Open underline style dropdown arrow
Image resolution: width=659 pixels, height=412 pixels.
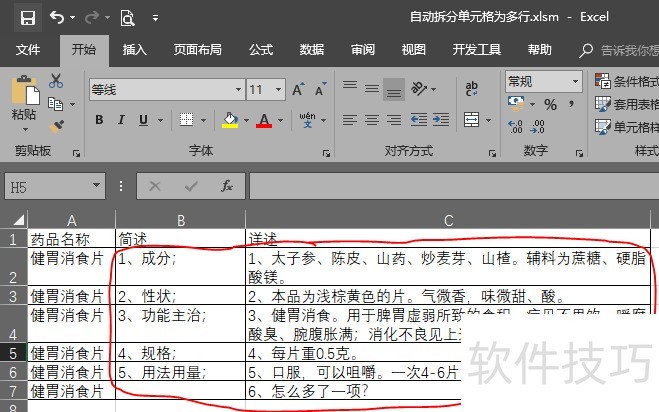[160, 120]
